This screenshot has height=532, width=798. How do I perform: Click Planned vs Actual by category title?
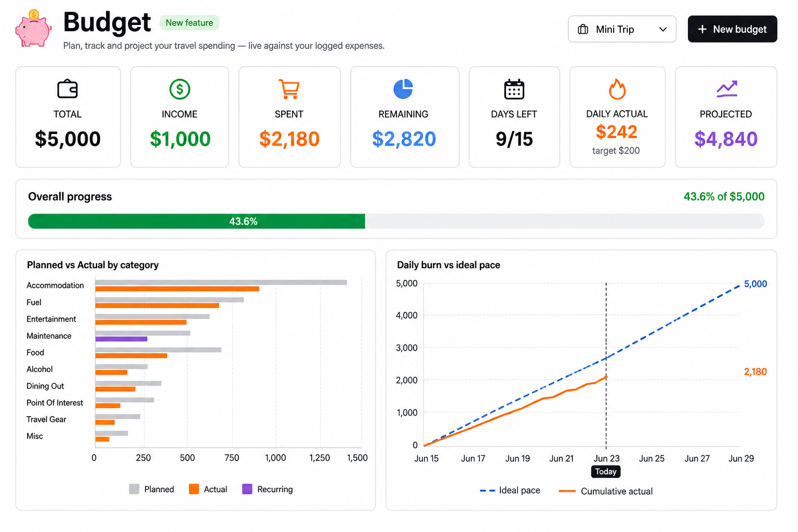pos(93,265)
